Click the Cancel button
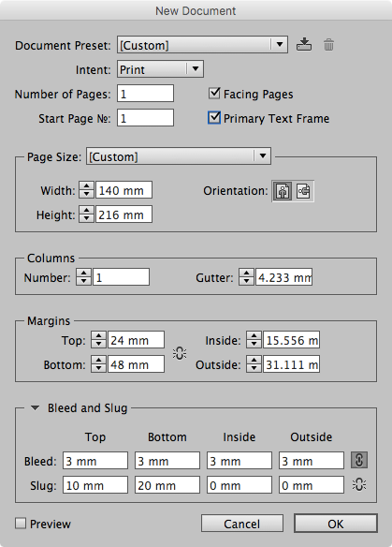The height and width of the screenshot is (547, 392). tap(241, 524)
